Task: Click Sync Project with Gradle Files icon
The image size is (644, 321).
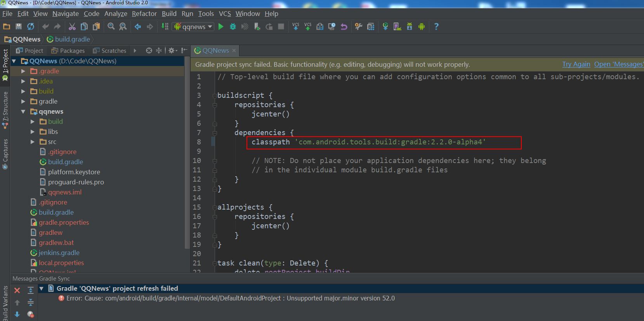Action: tap(385, 26)
